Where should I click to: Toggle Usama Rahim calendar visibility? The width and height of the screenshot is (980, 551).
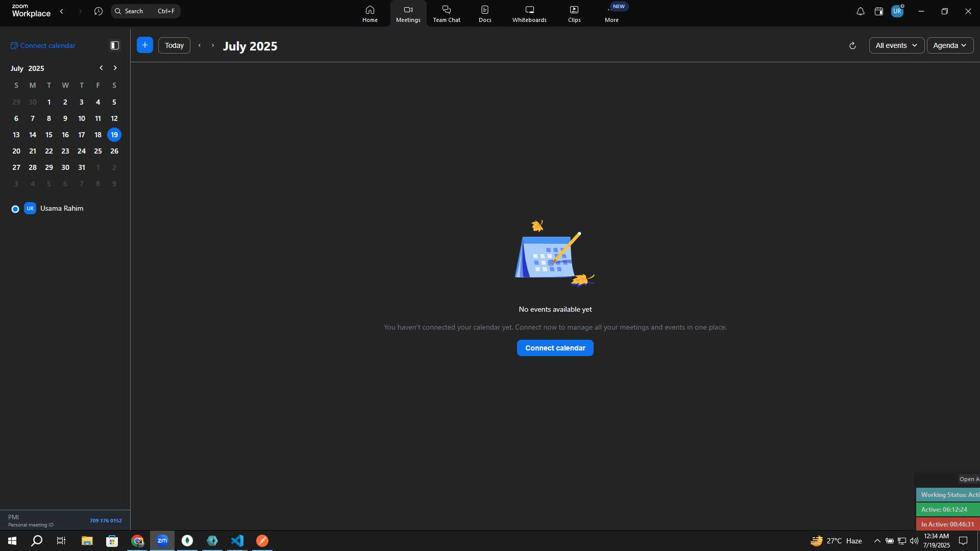[15, 209]
